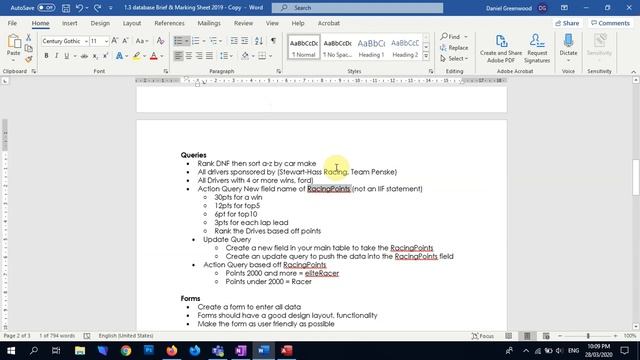Toggle Italic formatting
The width and height of the screenshot is (640, 360).
click(x=56, y=56)
